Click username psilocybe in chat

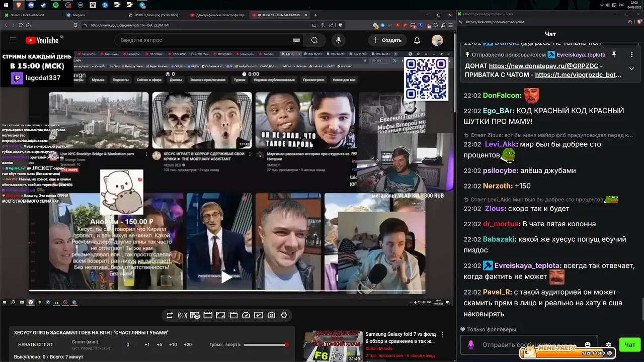(x=500, y=170)
